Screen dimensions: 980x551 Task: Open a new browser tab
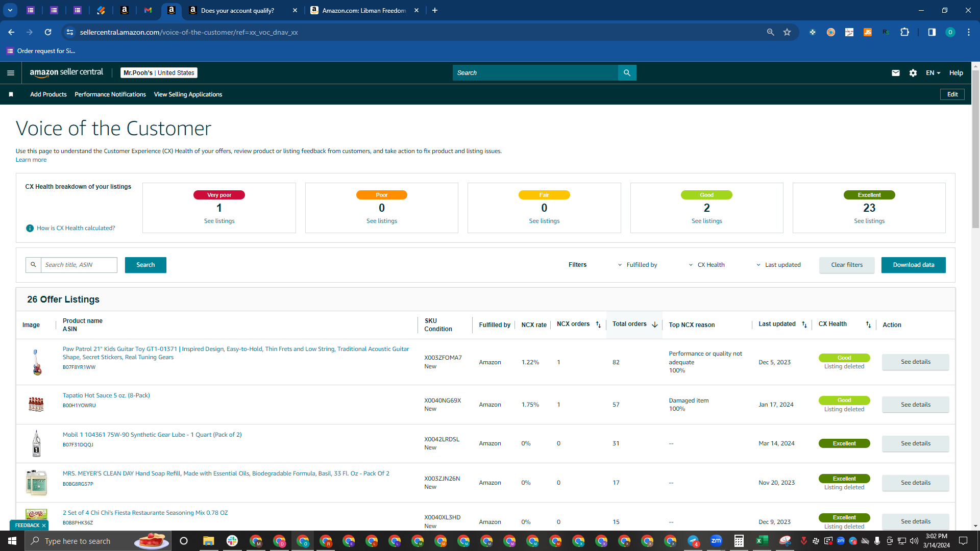pyautogui.click(x=435, y=10)
